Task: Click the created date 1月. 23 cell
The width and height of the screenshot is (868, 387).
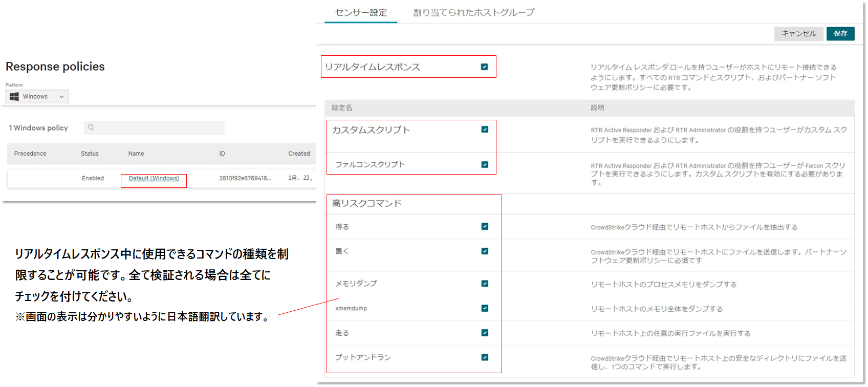Action: pos(300,178)
